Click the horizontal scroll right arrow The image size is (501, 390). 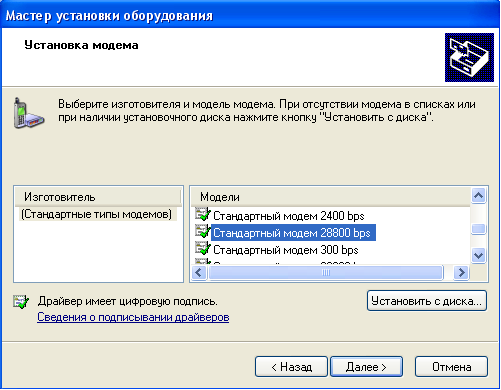pyautogui.click(x=462, y=273)
